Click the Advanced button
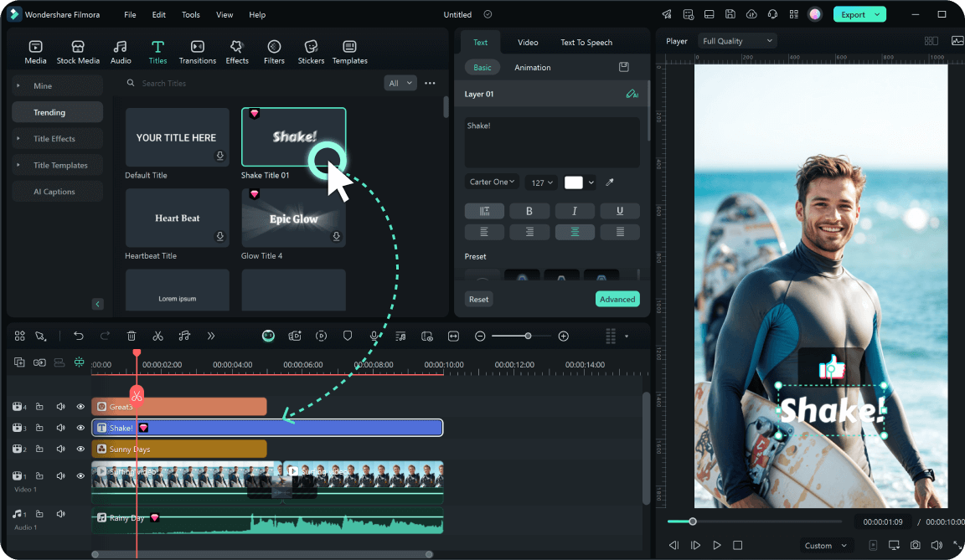Image resolution: width=965 pixels, height=560 pixels. click(x=617, y=300)
